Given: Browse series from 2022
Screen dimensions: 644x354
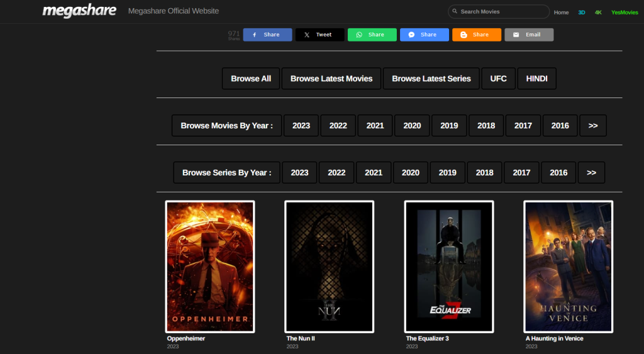Looking at the screenshot, I should (336, 172).
